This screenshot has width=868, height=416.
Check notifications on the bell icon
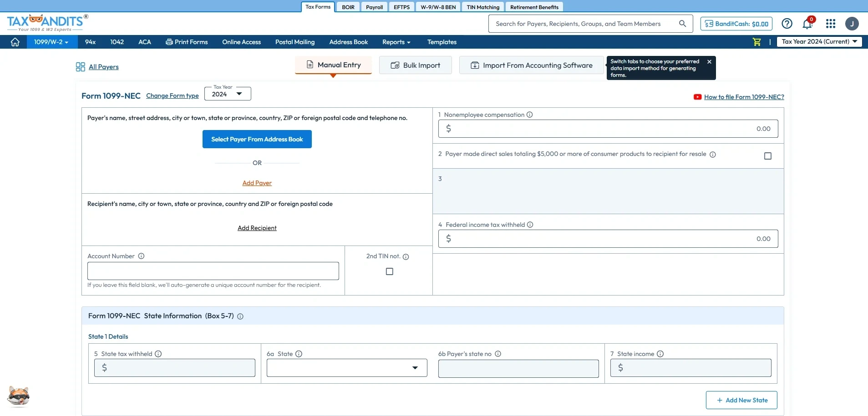tap(808, 23)
